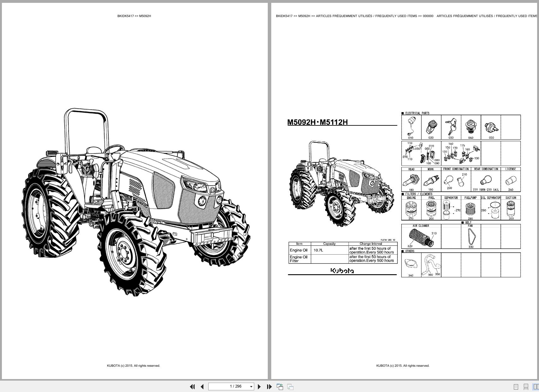Return to the previous view
This screenshot has height=392, width=539.
coord(279,386)
